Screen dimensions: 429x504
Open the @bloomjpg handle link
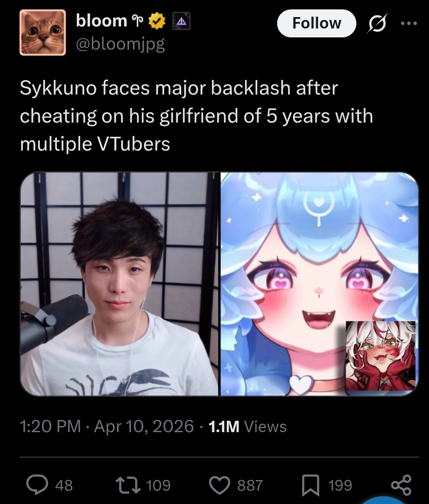pos(120,44)
